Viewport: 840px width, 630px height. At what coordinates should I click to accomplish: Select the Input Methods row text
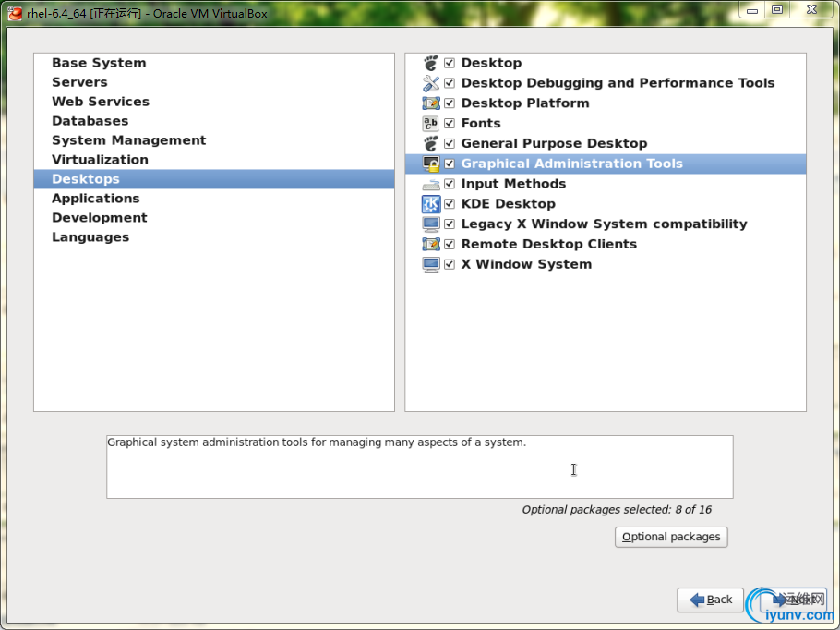click(x=513, y=184)
